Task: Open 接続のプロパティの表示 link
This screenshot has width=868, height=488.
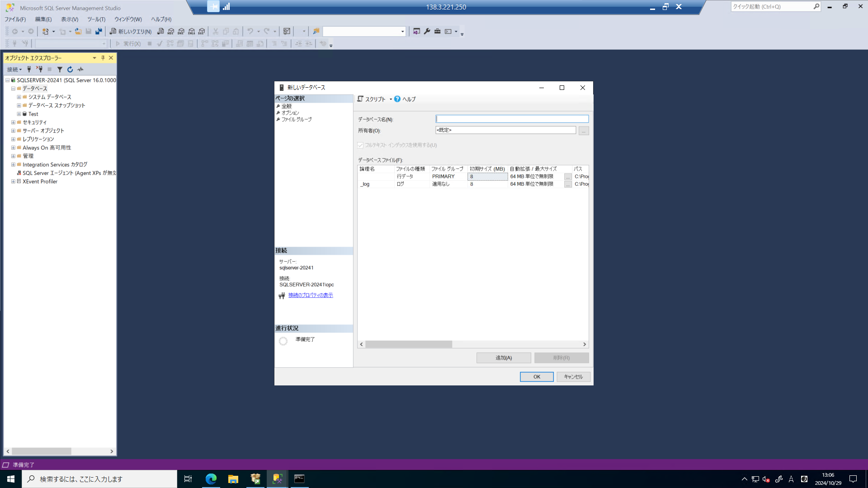Action: 311,295
